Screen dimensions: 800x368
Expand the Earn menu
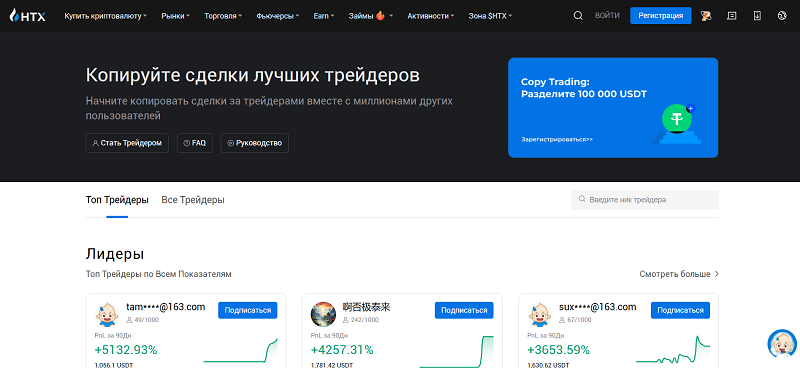click(324, 16)
